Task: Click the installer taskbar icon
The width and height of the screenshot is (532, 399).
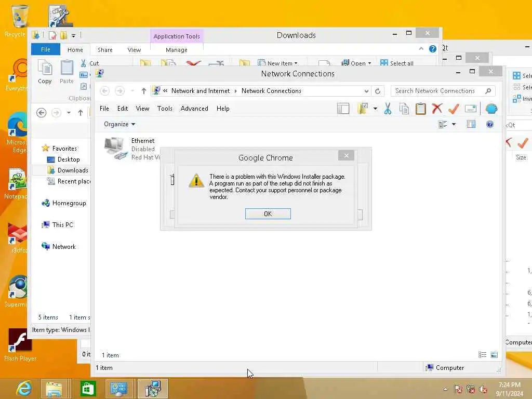Action: point(152,389)
